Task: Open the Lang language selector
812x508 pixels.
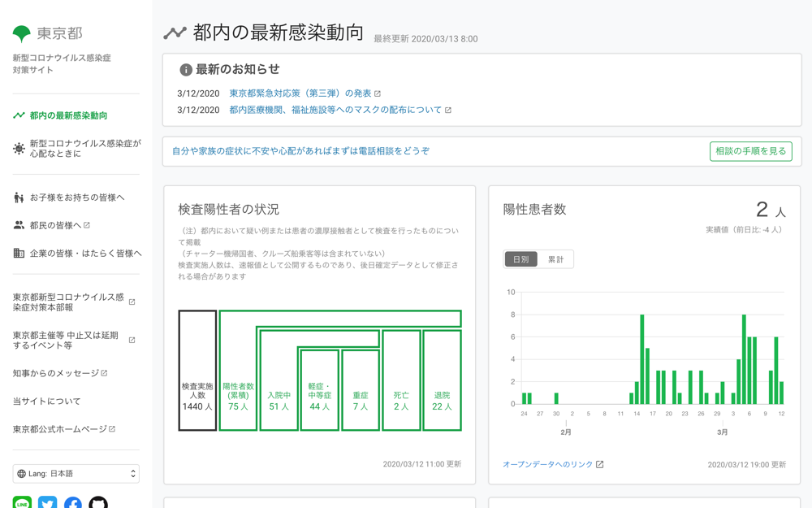Action: [76, 473]
